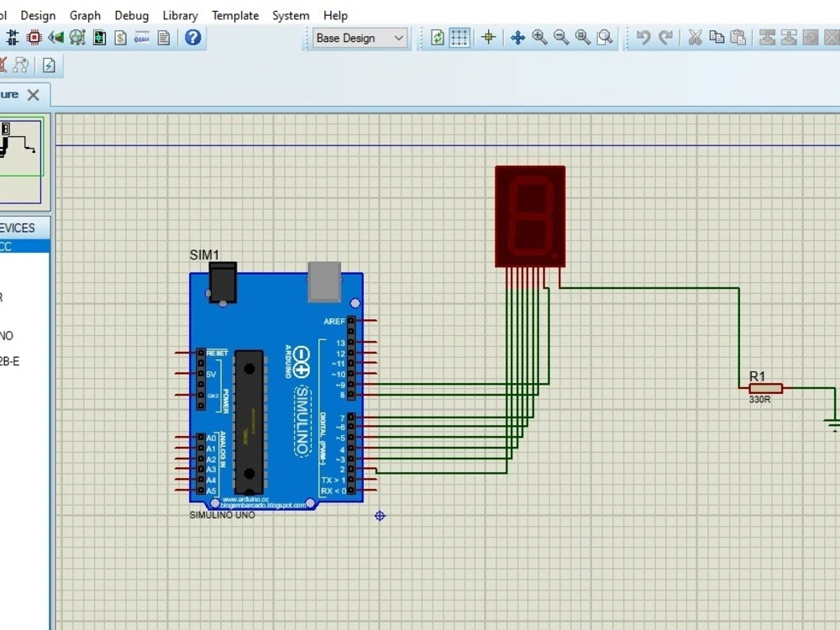
Task: Click the Redraw Display icon
Action: click(x=438, y=38)
